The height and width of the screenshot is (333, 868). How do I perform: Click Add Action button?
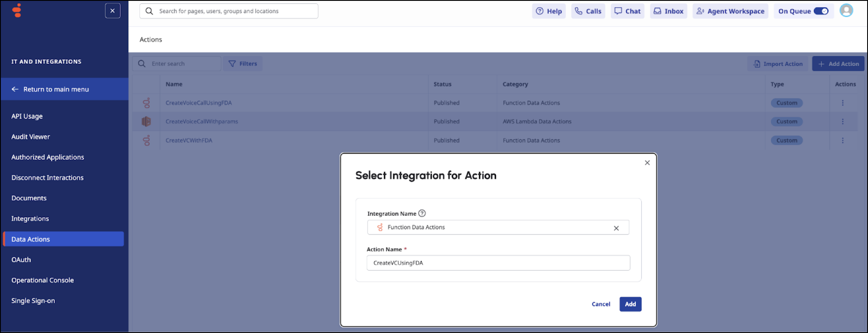838,64
